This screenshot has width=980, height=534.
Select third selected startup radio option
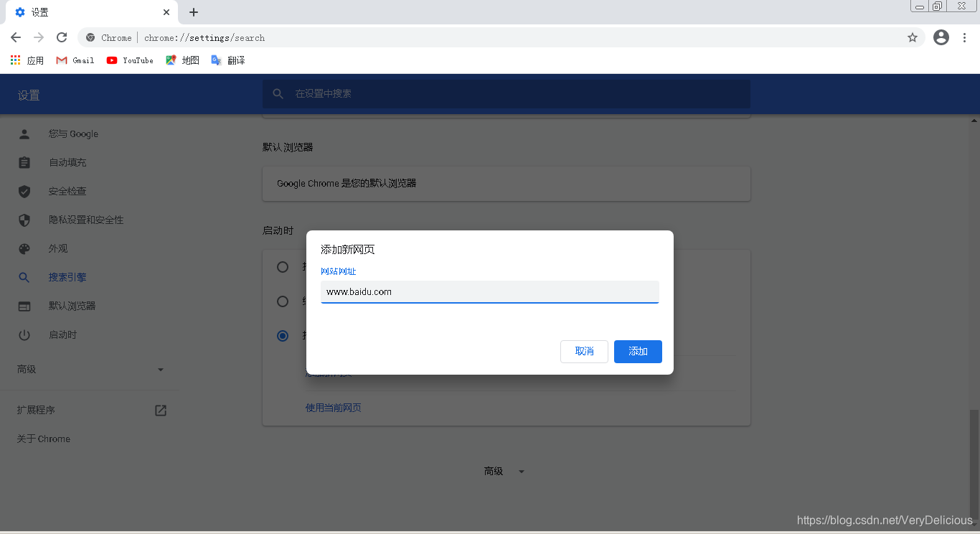283,336
